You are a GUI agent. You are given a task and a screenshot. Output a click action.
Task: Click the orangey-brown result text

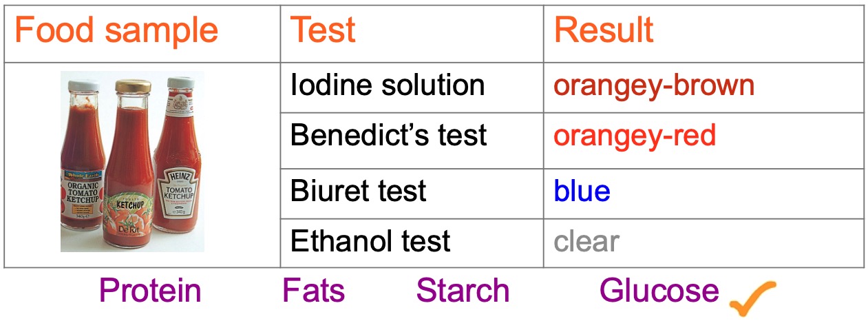[654, 85]
